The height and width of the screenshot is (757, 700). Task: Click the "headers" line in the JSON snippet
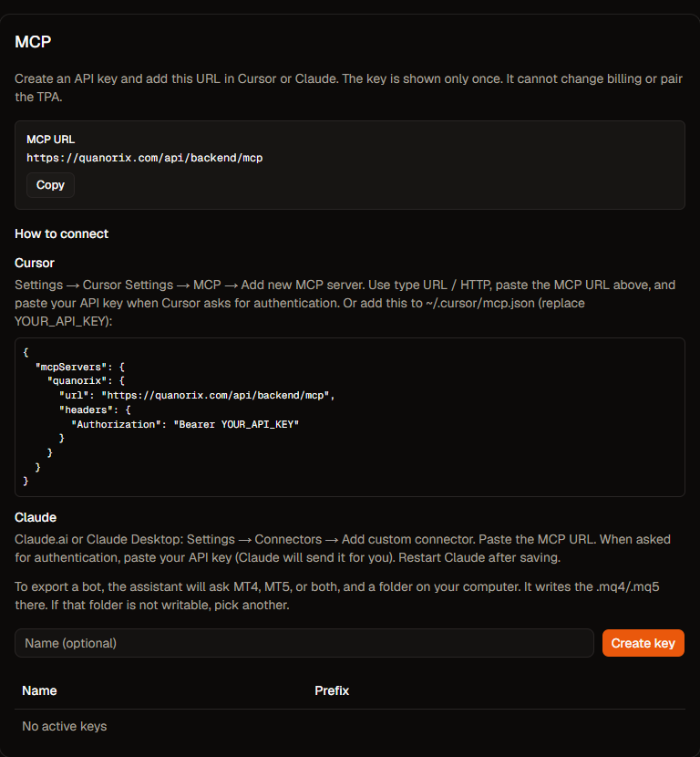[95, 410]
